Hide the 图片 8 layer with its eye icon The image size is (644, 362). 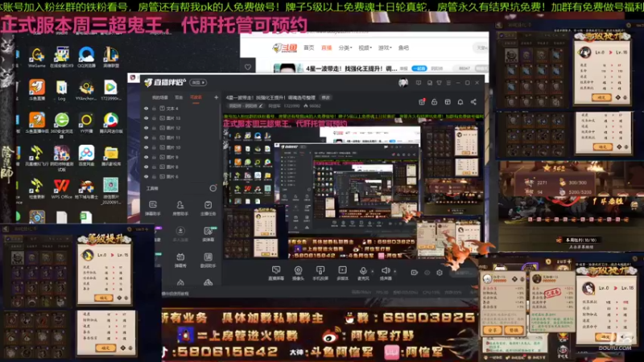pyautogui.click(x=147, y=167)
